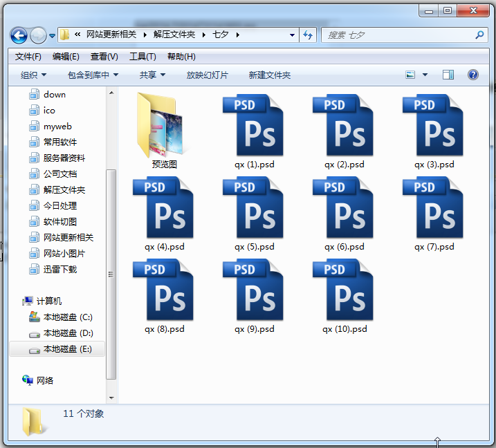Click the 预览图 folder thumbnail

[160, 125]
